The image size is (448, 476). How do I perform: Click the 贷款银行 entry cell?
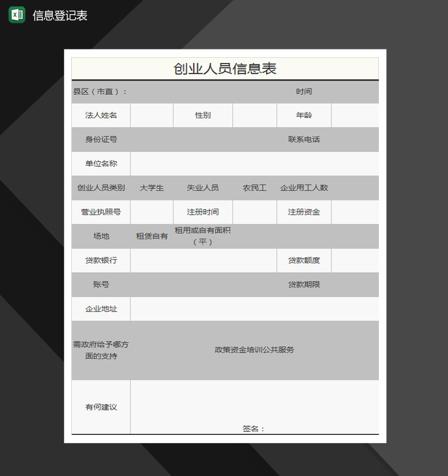[203, 260]
